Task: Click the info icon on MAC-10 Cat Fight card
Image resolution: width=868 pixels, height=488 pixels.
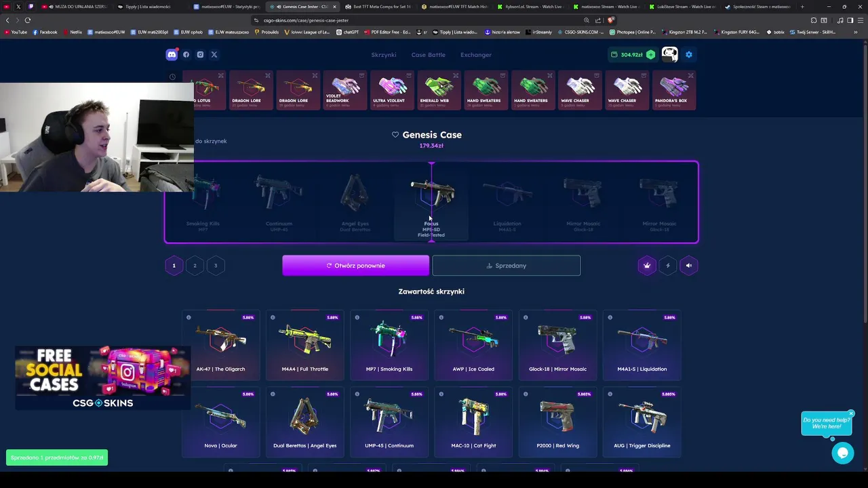Action: coord(441,394)
